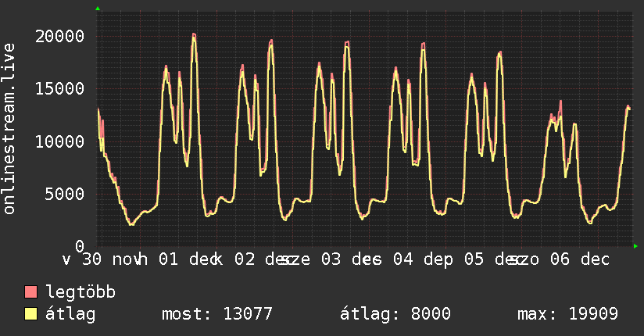Click the green arrow ending the x-axis
The image size is (644, 336).
coord(636,246)
